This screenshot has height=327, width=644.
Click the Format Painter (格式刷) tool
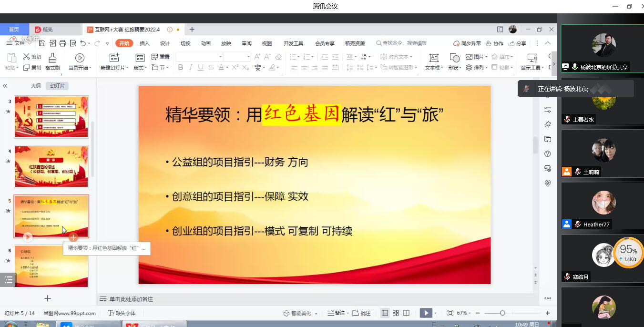[x=52, y=61]
